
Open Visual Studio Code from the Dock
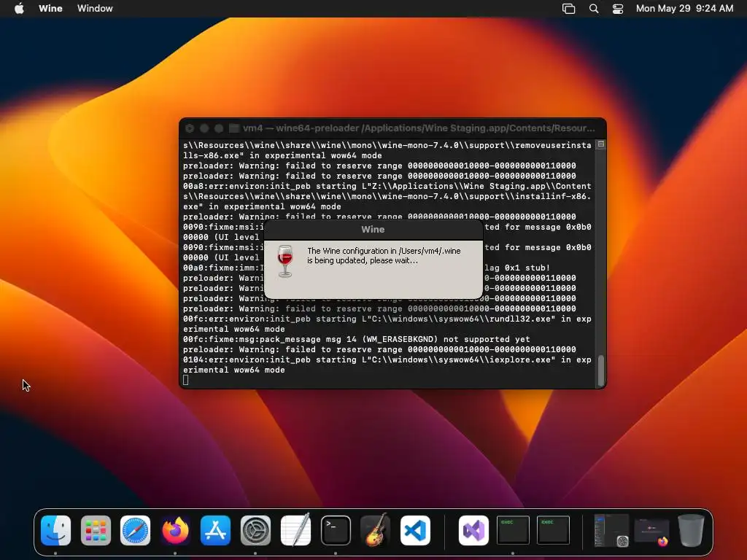tap(415, 530)
